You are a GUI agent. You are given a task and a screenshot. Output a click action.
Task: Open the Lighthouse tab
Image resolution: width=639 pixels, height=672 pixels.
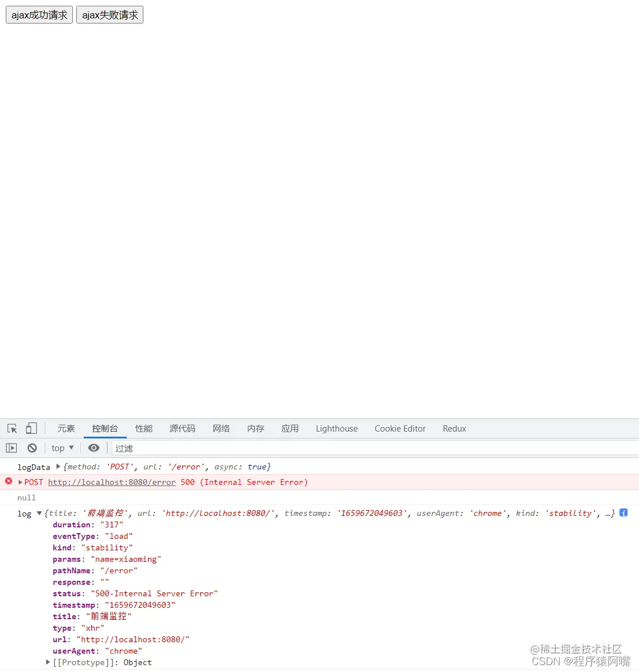337,429
